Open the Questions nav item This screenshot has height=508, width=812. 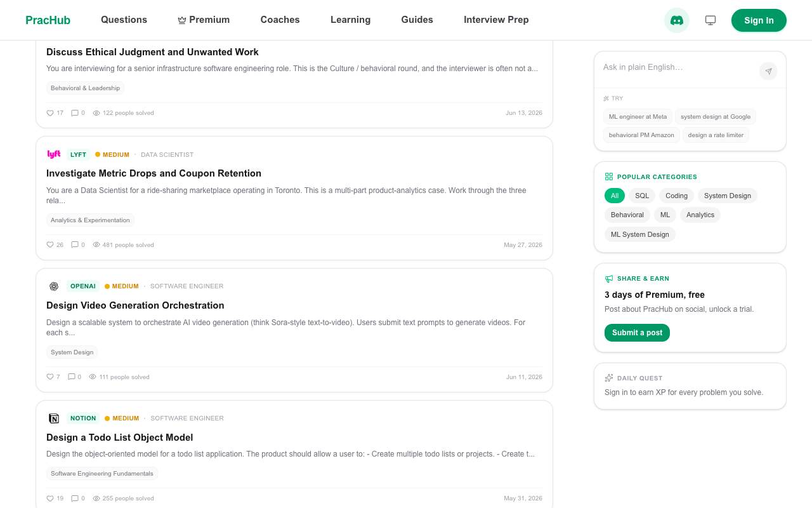(124, 20)
